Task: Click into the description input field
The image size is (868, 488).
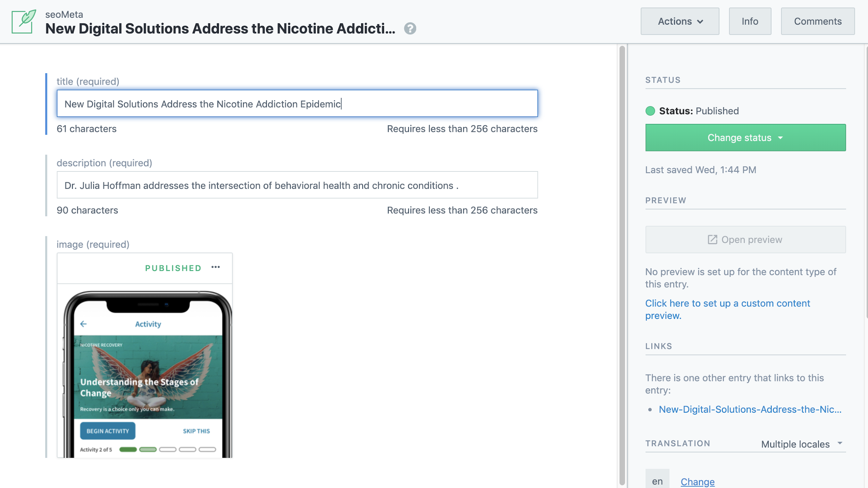Action: coord(297,185)
